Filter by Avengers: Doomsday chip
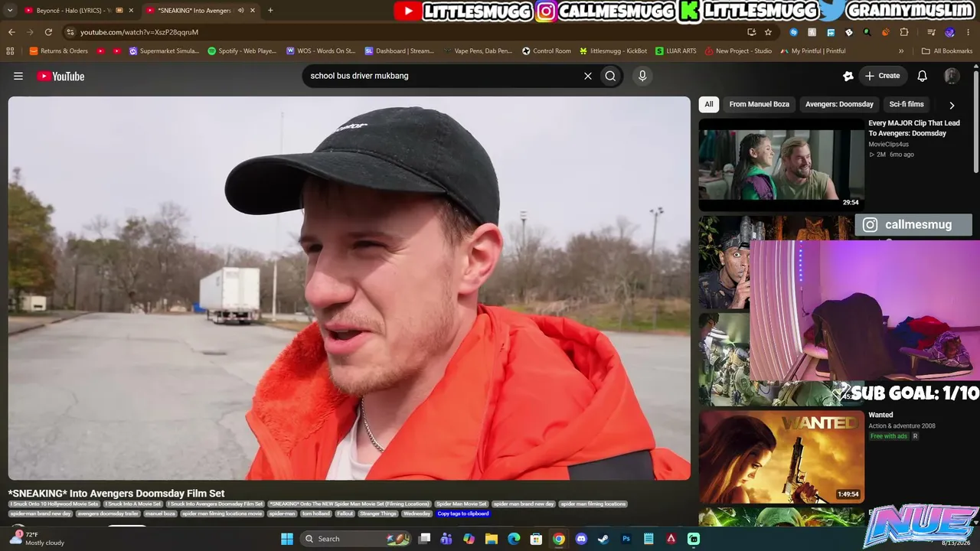 839,104
